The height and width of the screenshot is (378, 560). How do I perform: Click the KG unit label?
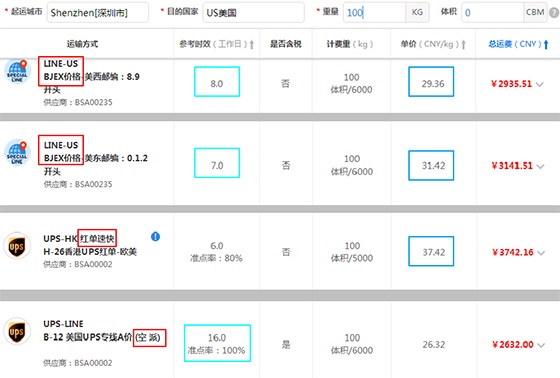click(417, 12)
